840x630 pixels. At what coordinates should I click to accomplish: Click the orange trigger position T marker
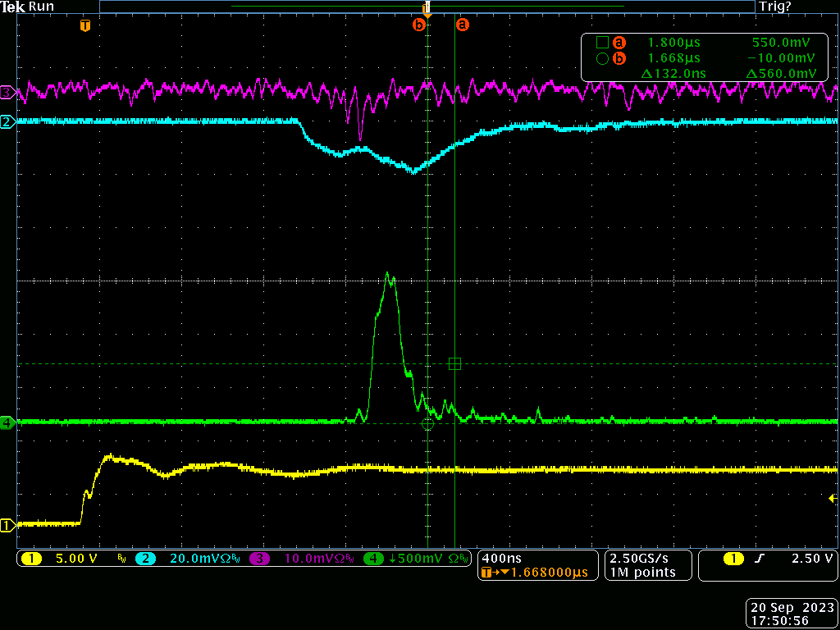(84, 25)
